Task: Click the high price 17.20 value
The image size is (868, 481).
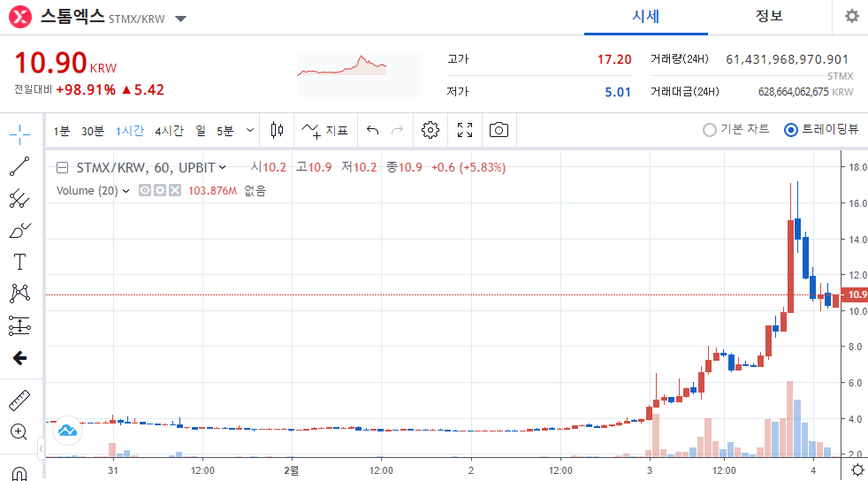Action: pyautogui.click(x=614, y=59)
